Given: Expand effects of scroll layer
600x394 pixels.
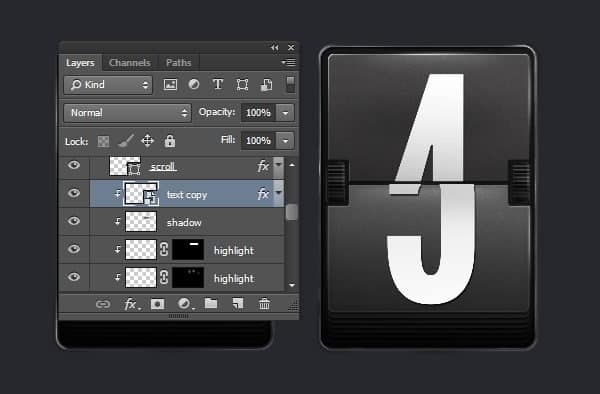Looking at the screenshot, I should click(279, 165).
